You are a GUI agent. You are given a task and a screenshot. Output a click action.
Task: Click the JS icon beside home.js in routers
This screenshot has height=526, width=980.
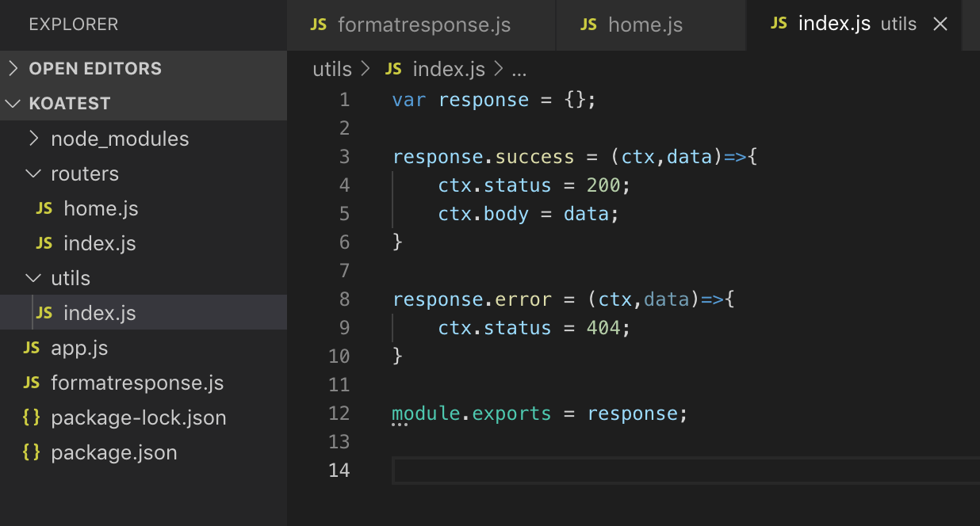point(44,208)
